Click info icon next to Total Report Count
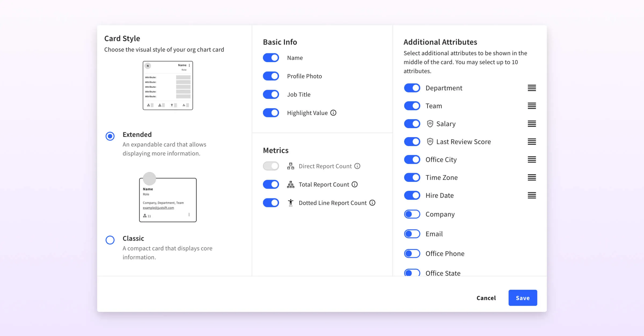 click(x=354, y=184)
